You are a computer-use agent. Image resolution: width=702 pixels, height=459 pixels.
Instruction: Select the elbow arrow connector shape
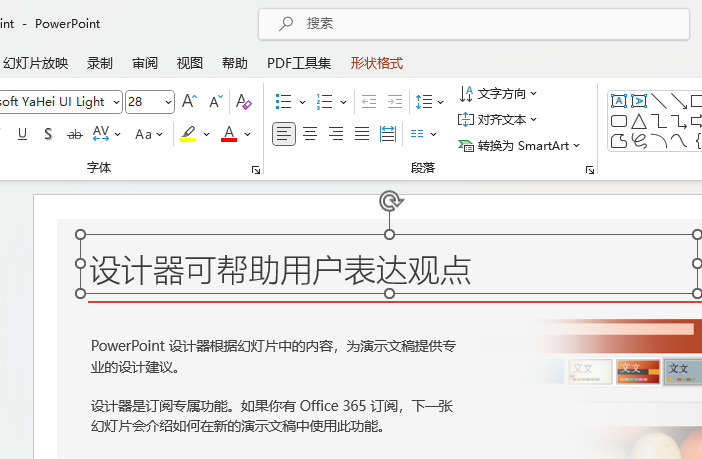click(679, 121)
